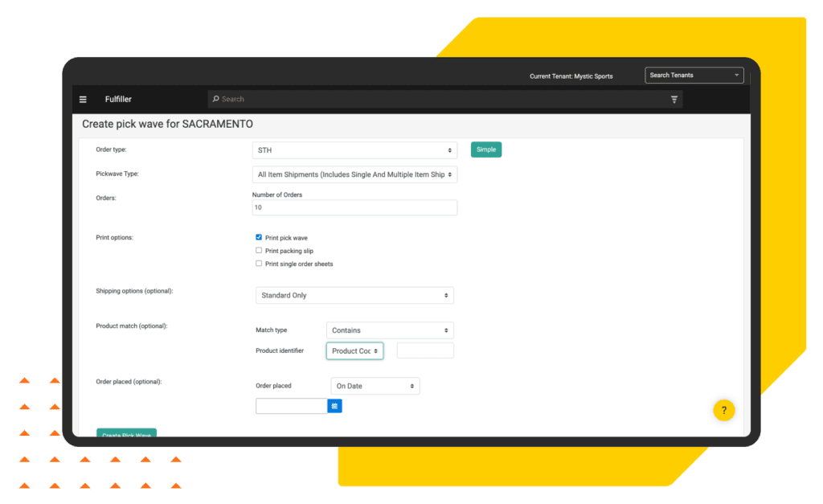
Task: Open Order placed On Date dropdown
Action: coord(375,386)
